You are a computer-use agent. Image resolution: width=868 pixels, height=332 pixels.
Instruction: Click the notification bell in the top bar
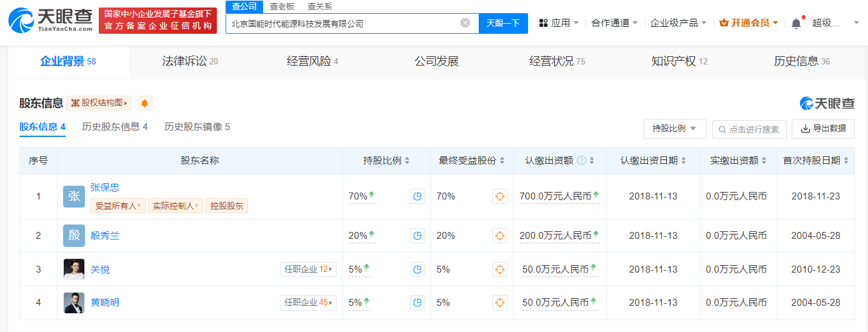click(x=796, y=23)
